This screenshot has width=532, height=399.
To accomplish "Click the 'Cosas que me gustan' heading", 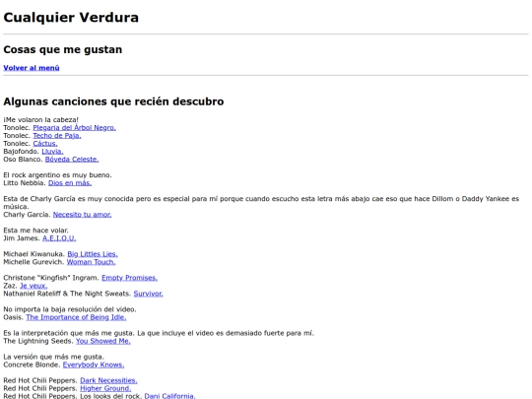I will coord(63,49).
